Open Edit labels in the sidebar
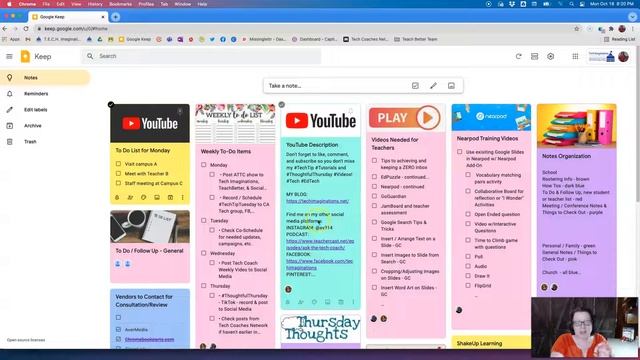This screenshot has width=640, height=360. (x=45, y=109)
